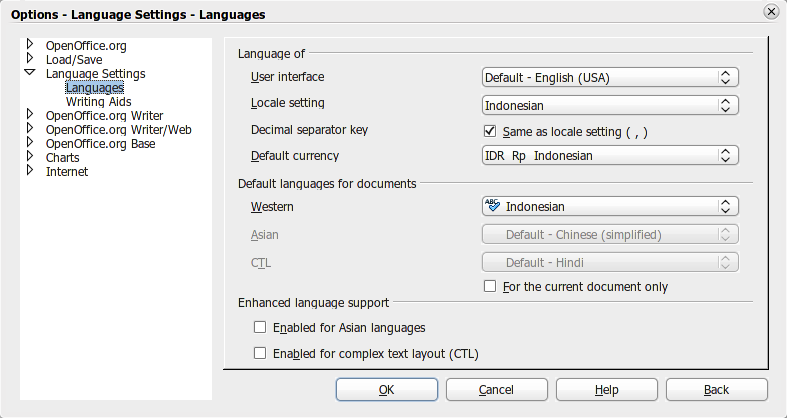Open the User interface language dropdown
Image resolution: width=787 pixels, height=418 pixels.
(x=609, y=78)
